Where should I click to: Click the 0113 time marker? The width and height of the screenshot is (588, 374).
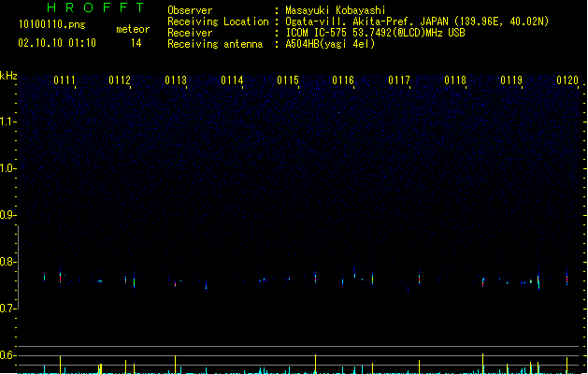pyautogui.click(x=176, y=80)
